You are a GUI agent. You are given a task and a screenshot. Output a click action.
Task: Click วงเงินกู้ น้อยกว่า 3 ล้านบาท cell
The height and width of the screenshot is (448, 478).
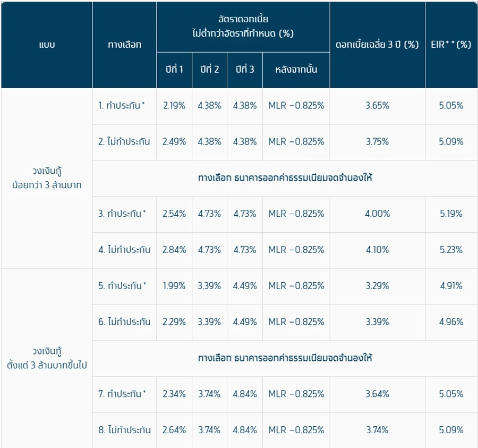pos(47,178)
